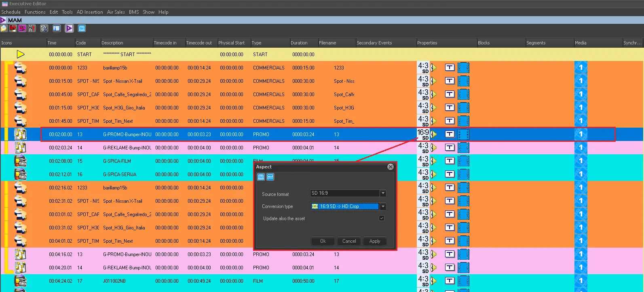Viewport: 644px width, 292px height.
Task: Click the 16:9 SD aspect icon in selected row
Action: (x=423, y=134)
